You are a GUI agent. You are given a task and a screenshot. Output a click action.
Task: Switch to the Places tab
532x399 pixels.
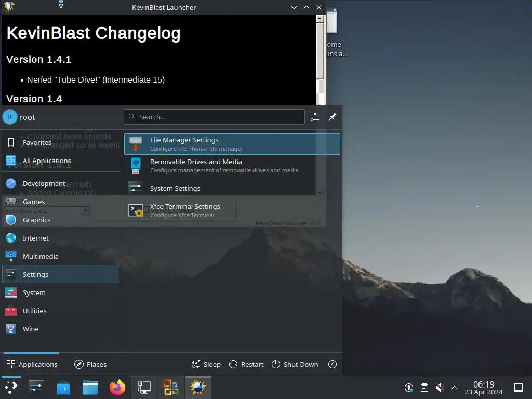[90, 364]
